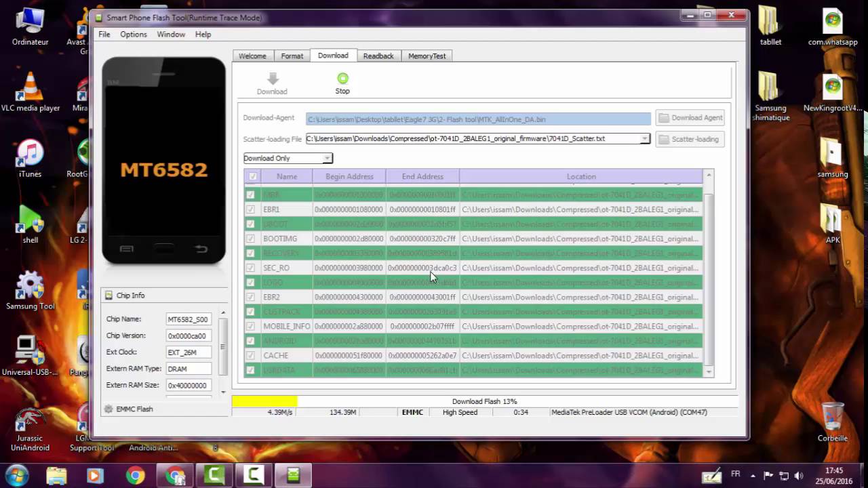
Task: Toggle the MOBILE_INFO partition checkbox
Action: (x=250, y=326)
